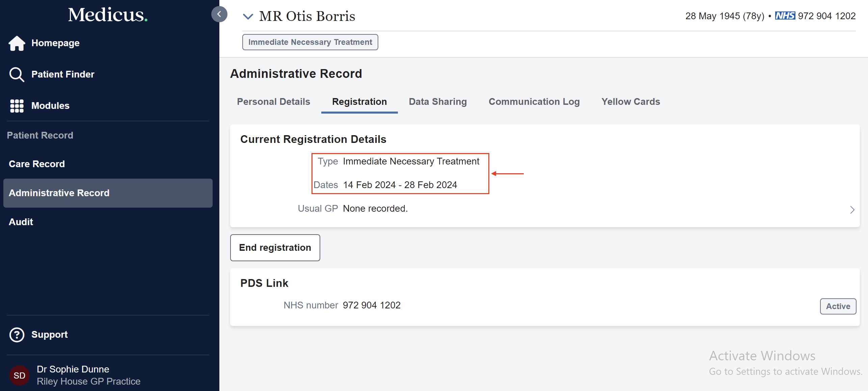Click the Immediate Necessary Treatment tag

coord(310,42)
